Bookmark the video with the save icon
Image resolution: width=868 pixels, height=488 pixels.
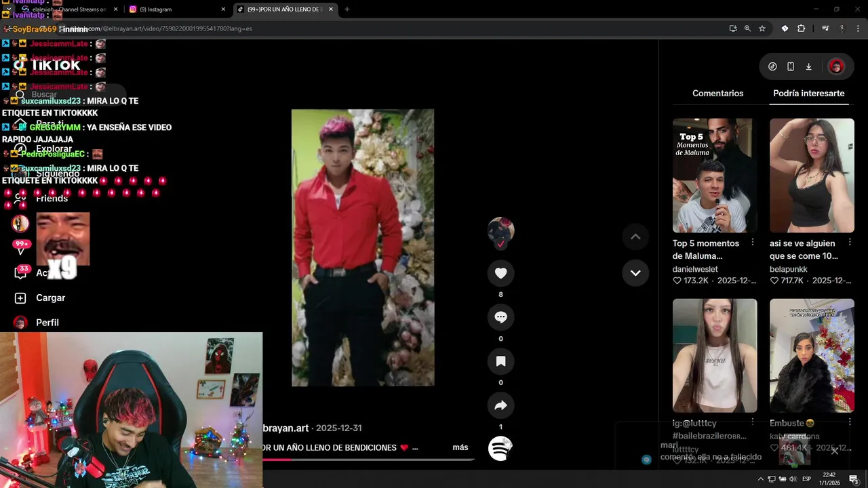click(500, 361)
